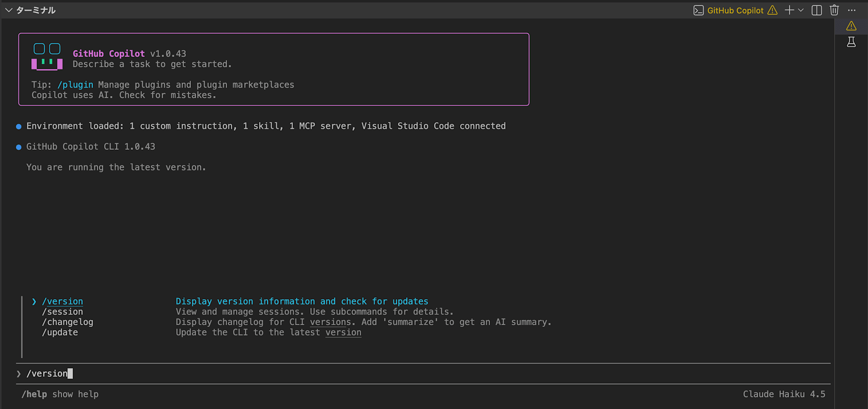Select the GitHub Copilot terminal label in the panel header
Image resolution: width=868 pixels, height=409 pixels.
point(735,10)
